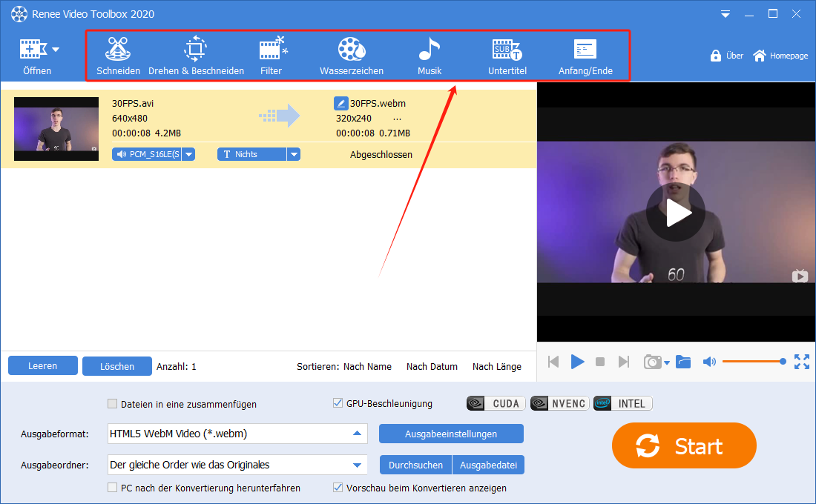
Task: Open the Nichts subtitle dropdown
Action: tap(294, 154)
